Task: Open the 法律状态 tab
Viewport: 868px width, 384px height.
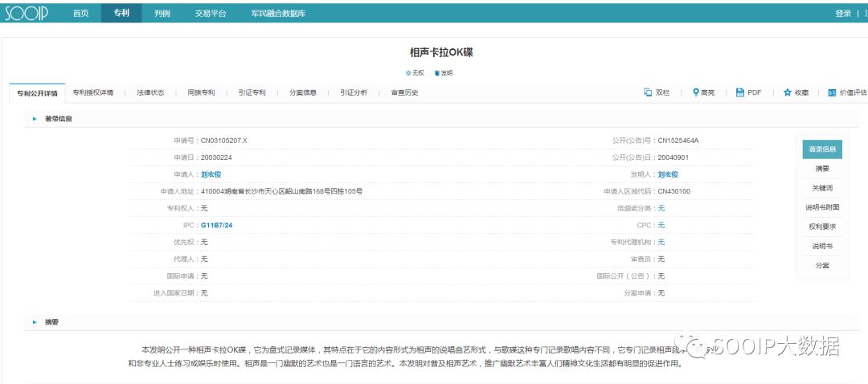Action: point(150,92)
